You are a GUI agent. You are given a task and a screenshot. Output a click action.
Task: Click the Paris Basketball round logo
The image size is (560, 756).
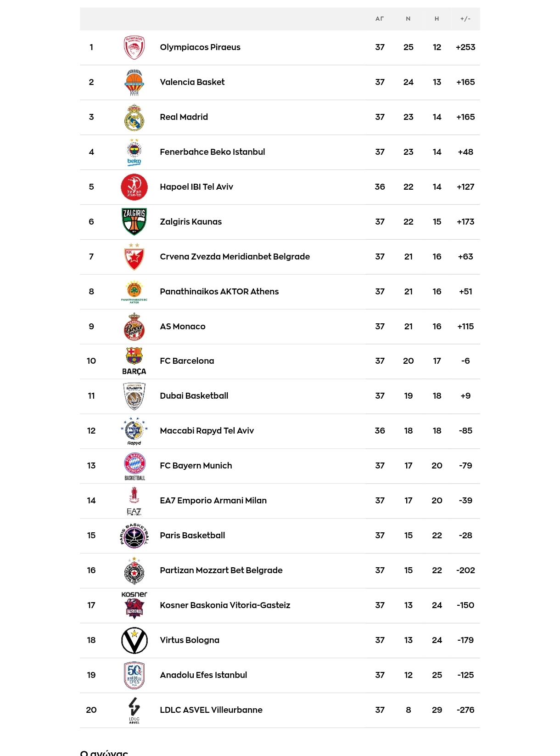[134, 536]
